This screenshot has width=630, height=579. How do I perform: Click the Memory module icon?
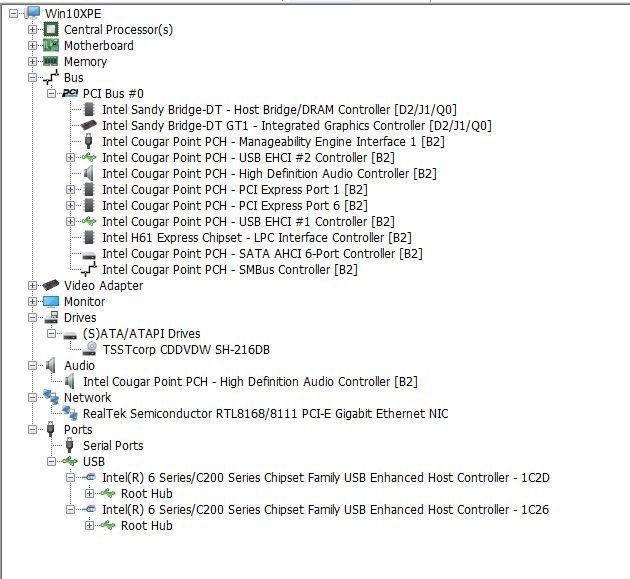tap(51, 61)
